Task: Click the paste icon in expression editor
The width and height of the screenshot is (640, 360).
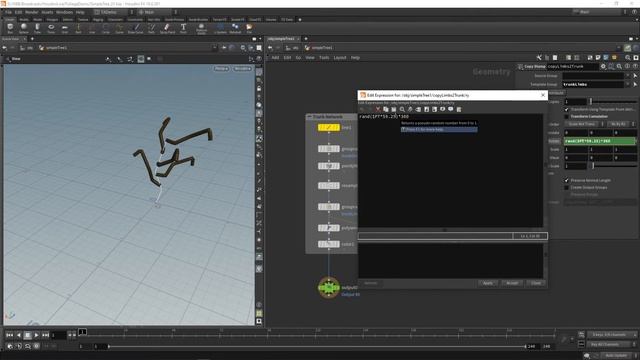Action: click(394, 109)
